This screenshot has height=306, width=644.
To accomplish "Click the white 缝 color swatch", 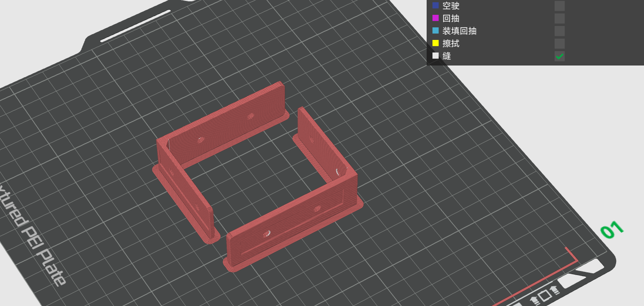I will coord(436,56).
